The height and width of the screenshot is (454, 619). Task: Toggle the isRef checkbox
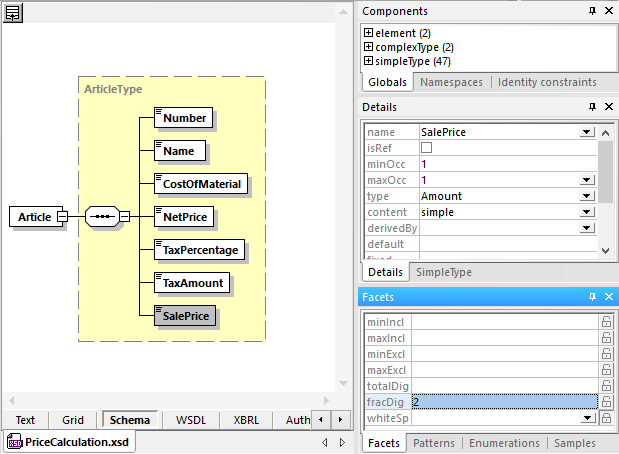pos(427,148)
